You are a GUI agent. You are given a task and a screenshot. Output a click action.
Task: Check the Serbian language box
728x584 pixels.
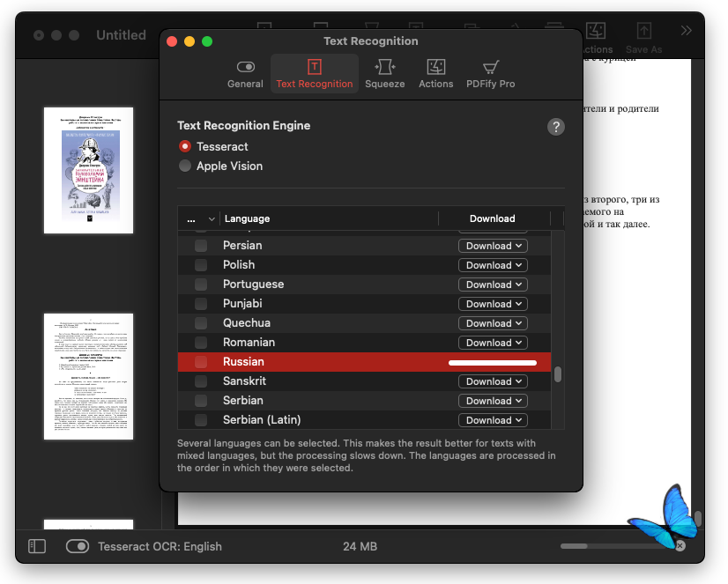[x=201, y=401]
